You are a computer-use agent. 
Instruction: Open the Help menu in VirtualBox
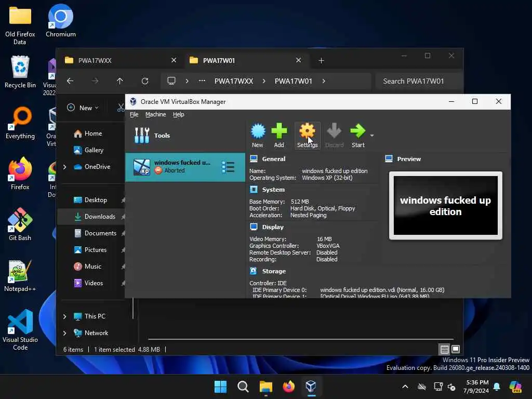179,114
